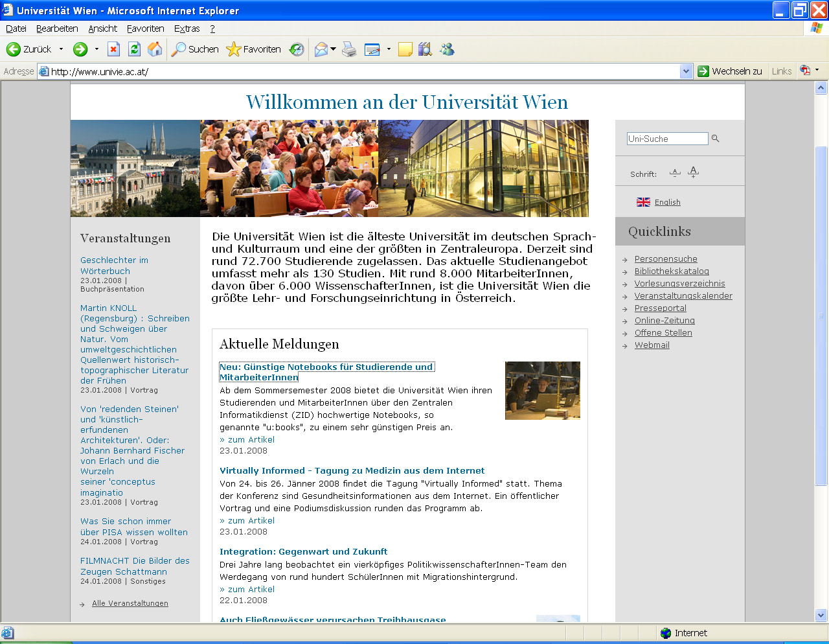Open the Research (Recherchieren) toolbar icon
Image resolution: width=829 pixels, height=644 pixels.
click(x=425, y=49)
